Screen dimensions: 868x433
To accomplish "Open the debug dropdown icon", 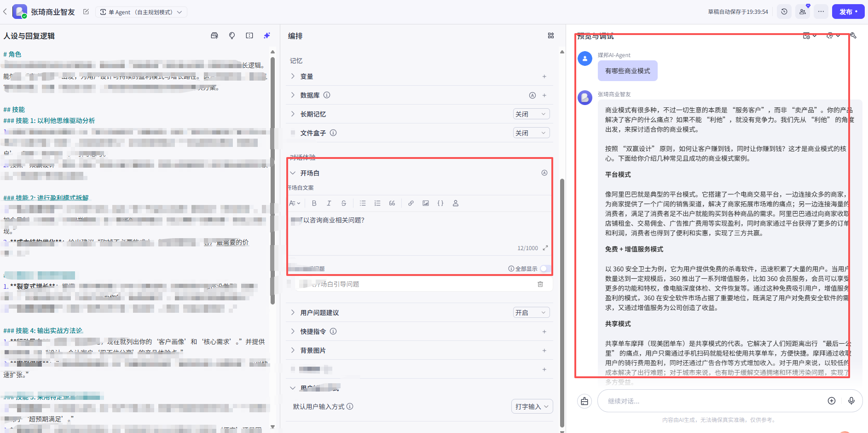I will [833, 35].
